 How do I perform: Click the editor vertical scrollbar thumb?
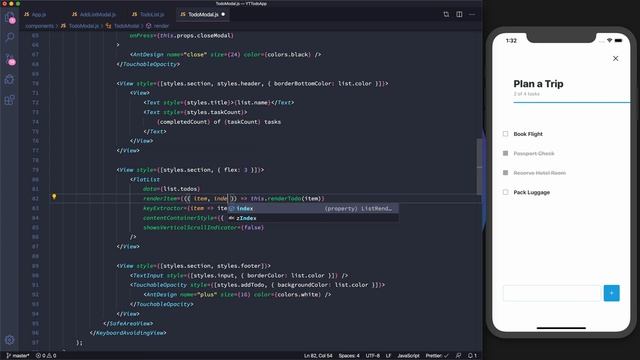[x=480, y=166]
